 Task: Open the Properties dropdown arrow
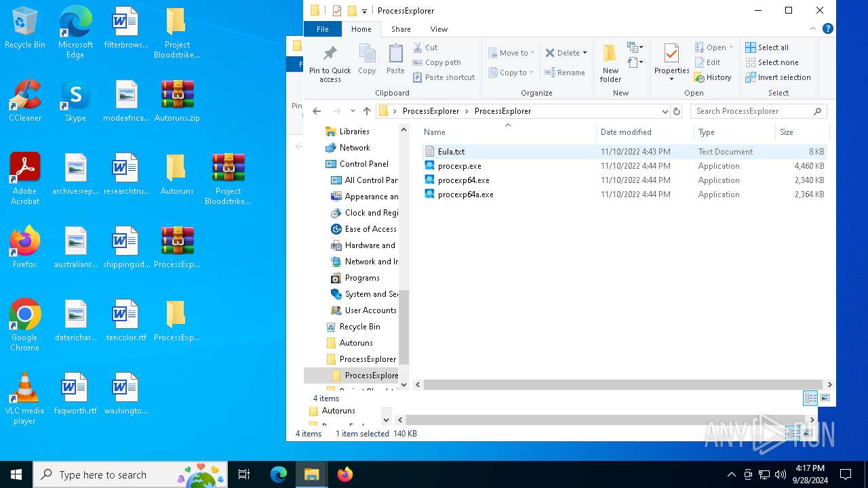click(671, 79)
